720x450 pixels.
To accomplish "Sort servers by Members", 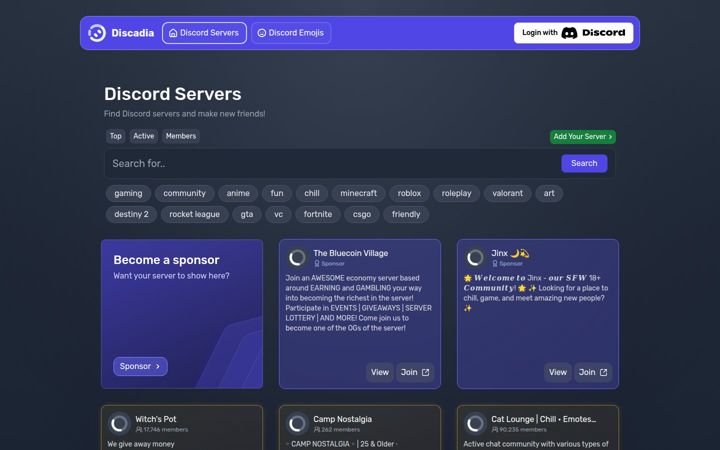I will tap(181, 136).
